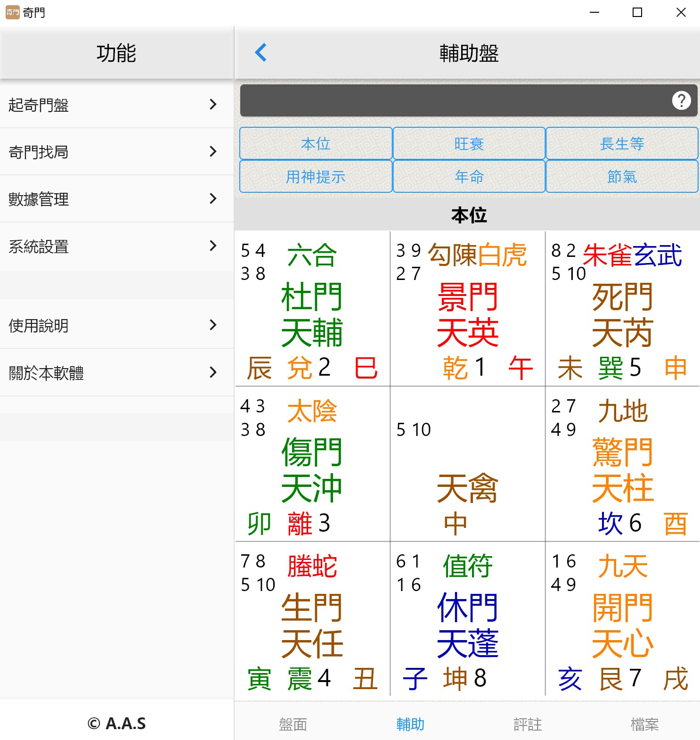Click 天沖 star text
This screenshot has height=740, width=700.
pyautogui.click(x=312, y=488)
